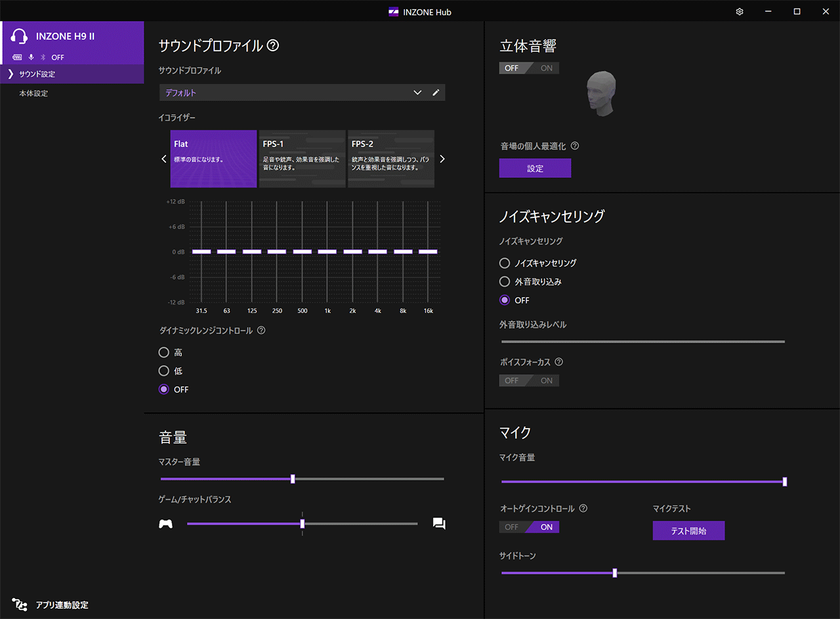The height and width of the screenshot is (619, 840).
Task: Click help icon next to サウンドプロファイル heading
Action: pos(274,46)
